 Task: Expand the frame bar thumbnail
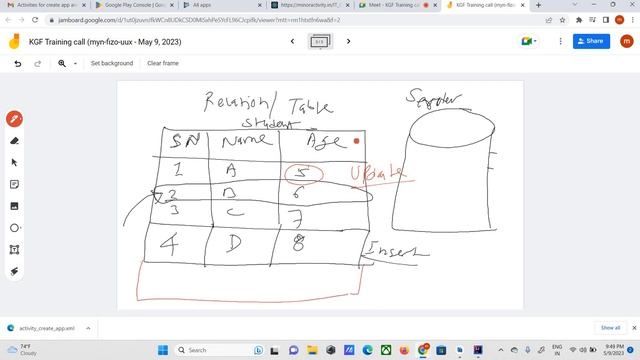[320, 42]
